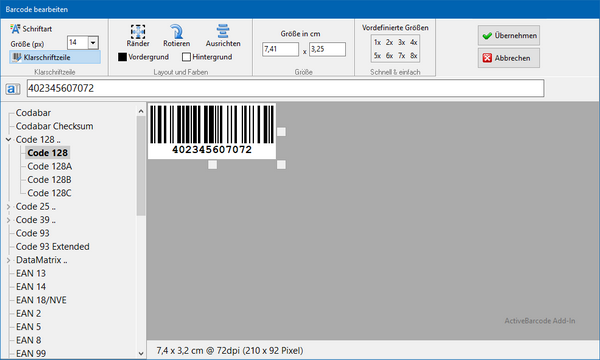Select the Rotieren rotate tool
This screenshot has height=360, width=600.
[x=176, y=36]
